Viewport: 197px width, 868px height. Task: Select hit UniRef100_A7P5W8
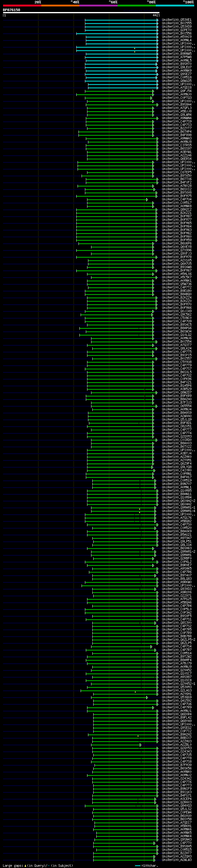[x=176, y=57]
